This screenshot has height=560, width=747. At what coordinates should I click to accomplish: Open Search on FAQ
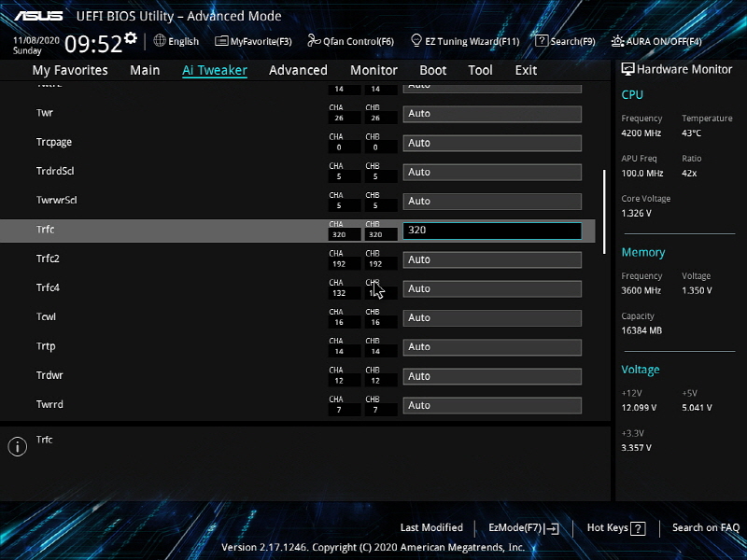706,527
